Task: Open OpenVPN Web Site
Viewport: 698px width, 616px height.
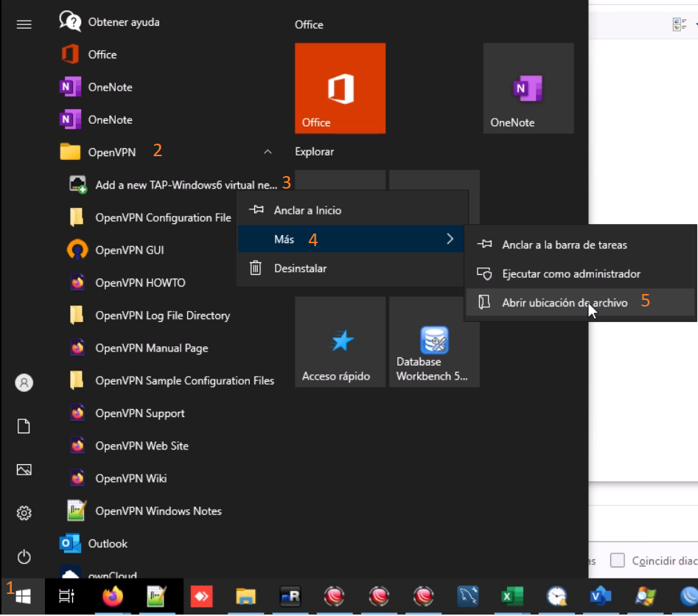Action: [128, 446]
